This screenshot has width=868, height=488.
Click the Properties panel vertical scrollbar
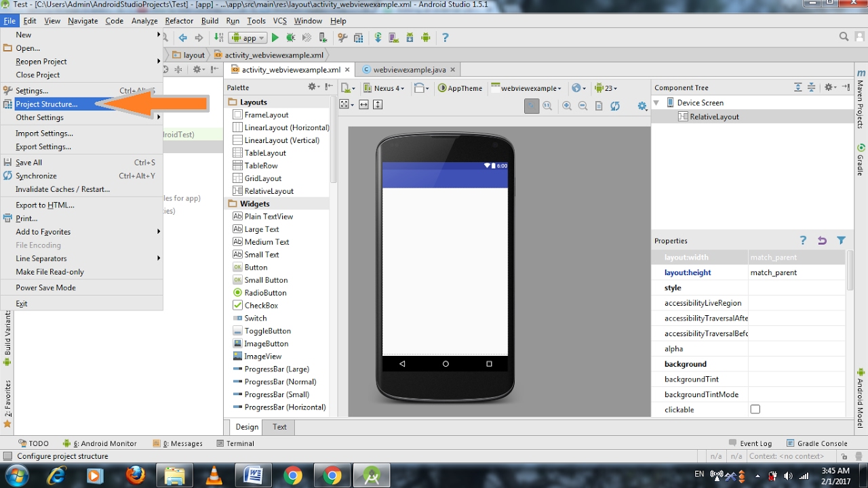(850, 271)
